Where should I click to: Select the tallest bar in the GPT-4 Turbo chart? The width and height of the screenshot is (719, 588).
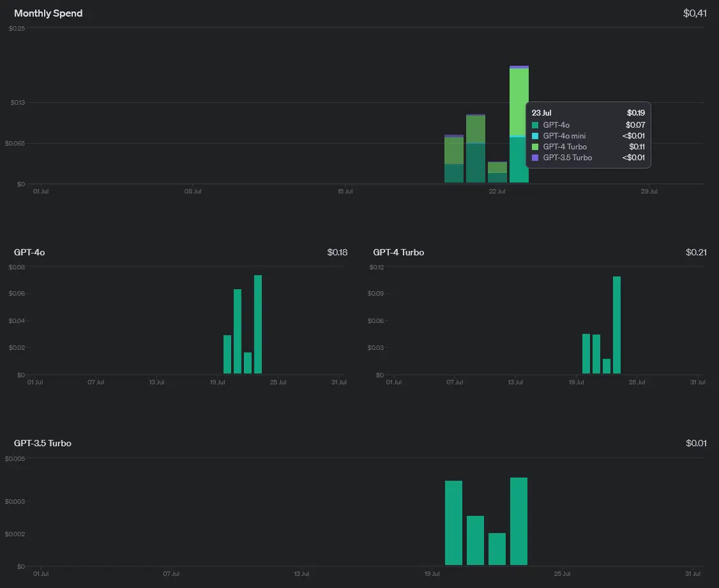coord(617,324)
